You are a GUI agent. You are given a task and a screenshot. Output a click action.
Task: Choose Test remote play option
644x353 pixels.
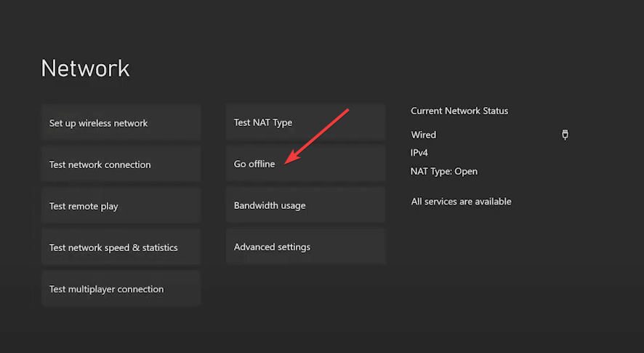tap(121, 206)
